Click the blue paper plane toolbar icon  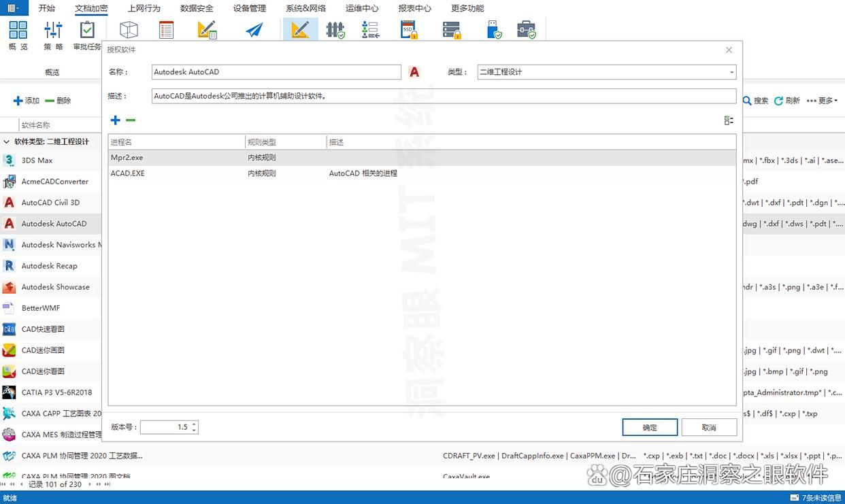pos(254,31)
